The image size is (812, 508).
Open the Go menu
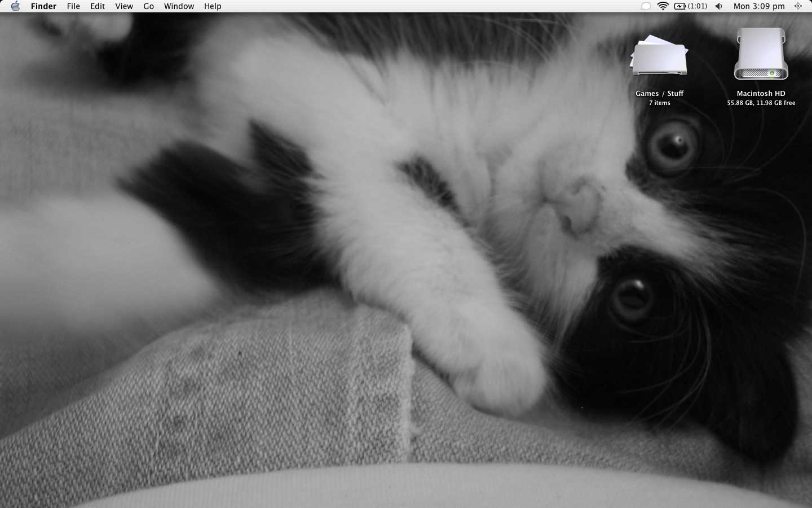coord(149,6)
